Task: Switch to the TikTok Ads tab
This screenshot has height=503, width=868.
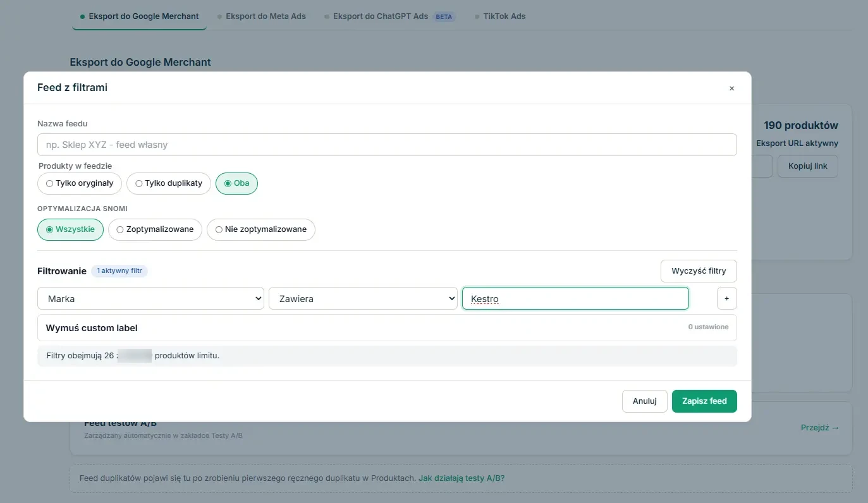Action: (x=500, y=16)
